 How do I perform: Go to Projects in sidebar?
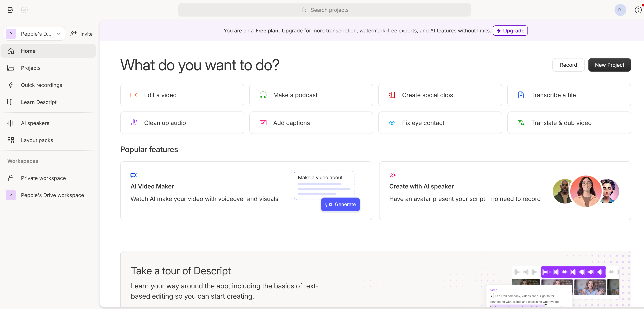click(x=31, y=68)
